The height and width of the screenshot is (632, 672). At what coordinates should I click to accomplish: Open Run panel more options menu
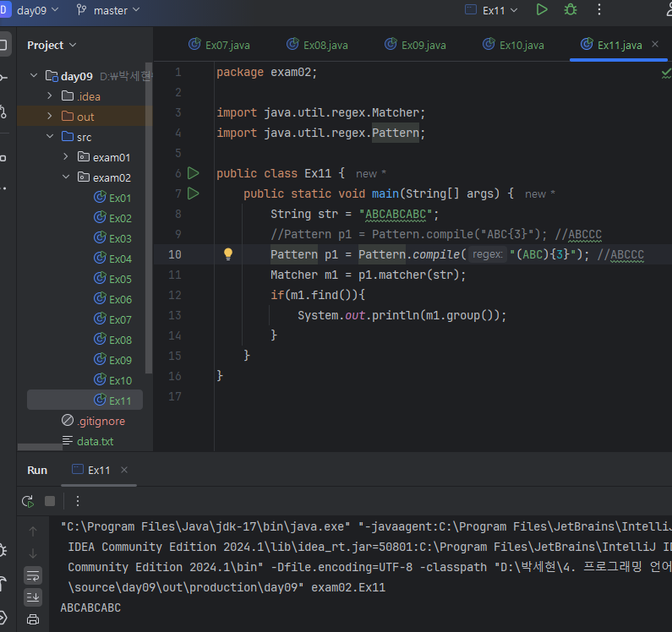[78, 501]
